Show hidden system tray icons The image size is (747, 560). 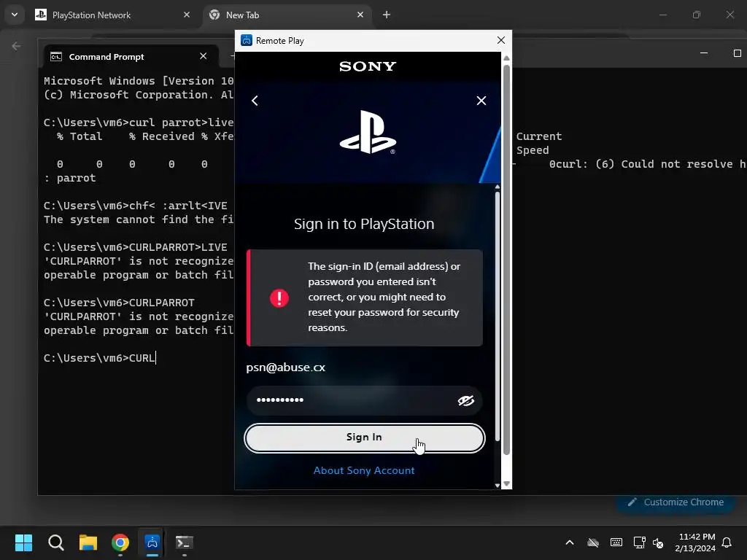(x=569, y=542)
